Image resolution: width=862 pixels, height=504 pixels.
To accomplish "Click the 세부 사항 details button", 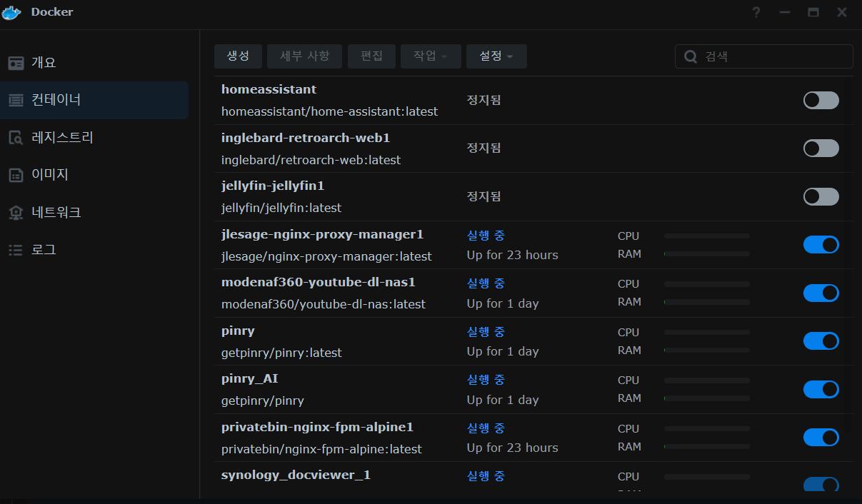I will 305,56.
